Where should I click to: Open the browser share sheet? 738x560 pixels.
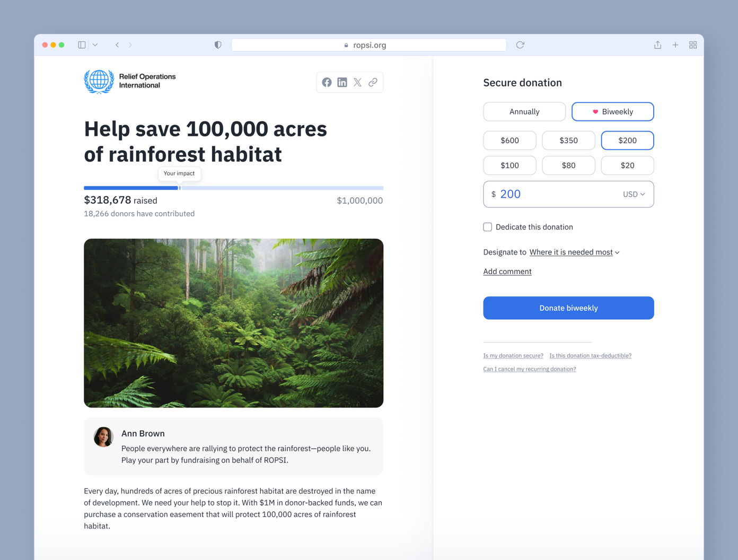click(x=657, y=45)
